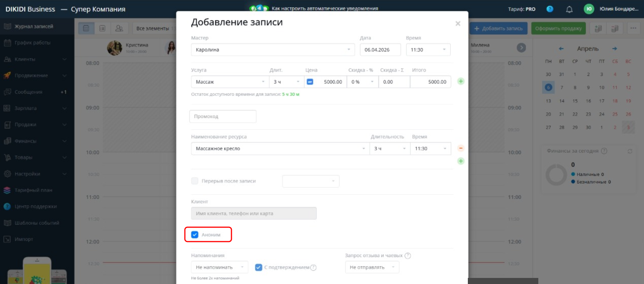Click green plus to add another service
This screenshot has width=644, height=284.
461,81
